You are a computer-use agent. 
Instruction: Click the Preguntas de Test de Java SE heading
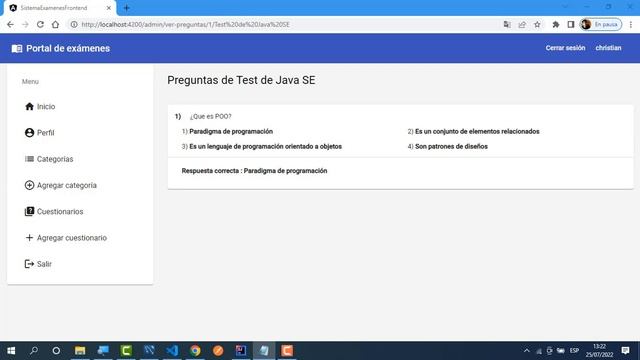(241, 80)
